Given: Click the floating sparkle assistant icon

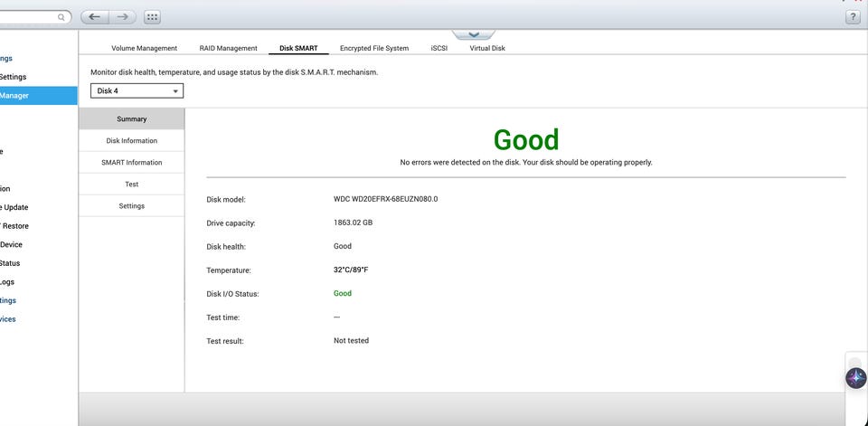Looking at the screenshot, I should (856, 378).
